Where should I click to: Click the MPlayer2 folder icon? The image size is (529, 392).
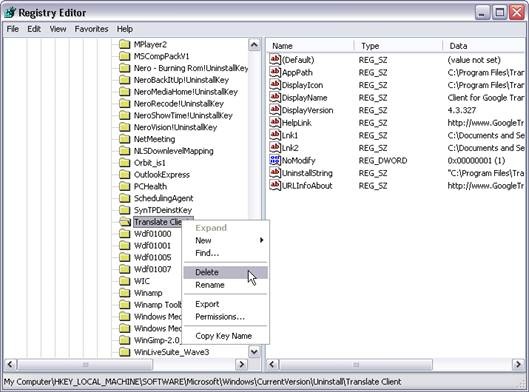coord(125,44)
